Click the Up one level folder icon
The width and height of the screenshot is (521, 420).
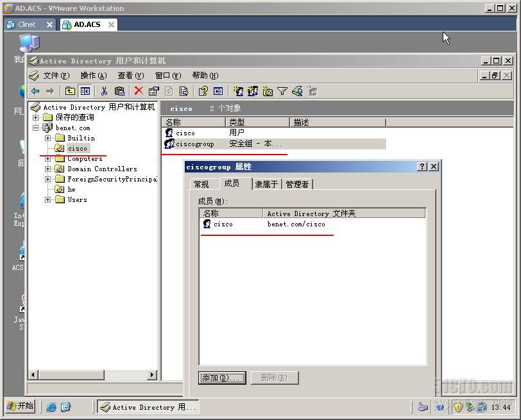(x=70, y=91)
